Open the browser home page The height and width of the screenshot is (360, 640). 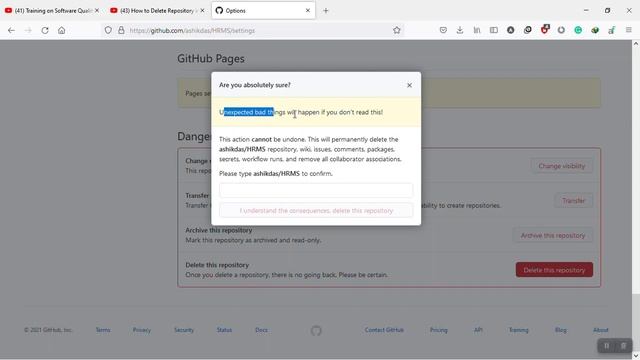tap(62, 30)
